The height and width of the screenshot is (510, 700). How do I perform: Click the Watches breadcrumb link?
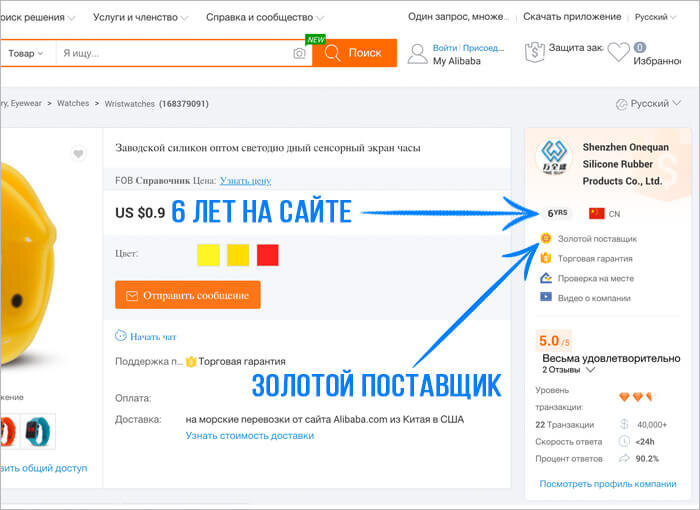[x=73, y=103]
